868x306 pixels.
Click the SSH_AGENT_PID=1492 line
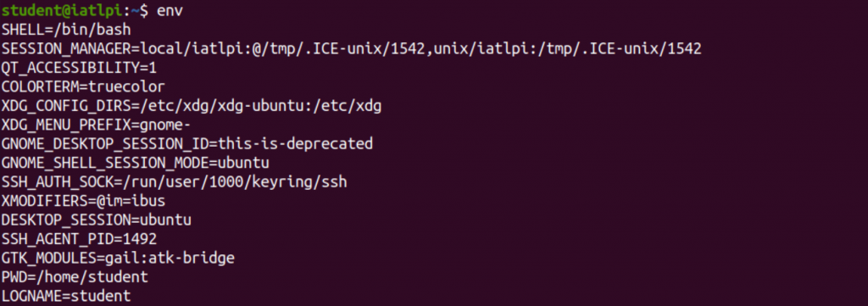[x=79, y=239]
